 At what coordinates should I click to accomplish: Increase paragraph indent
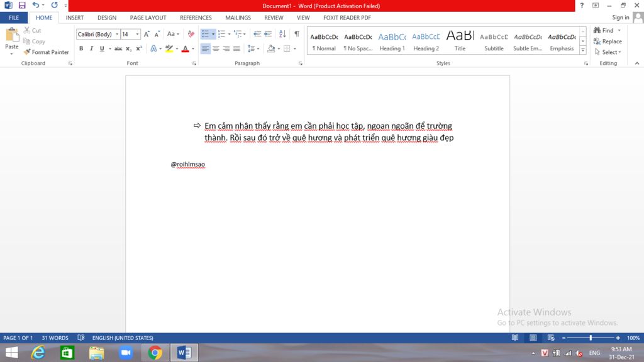coord(268,34)
